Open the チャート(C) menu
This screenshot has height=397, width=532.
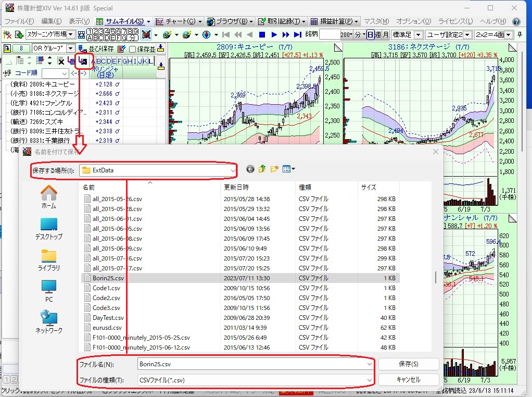[179, 21]
